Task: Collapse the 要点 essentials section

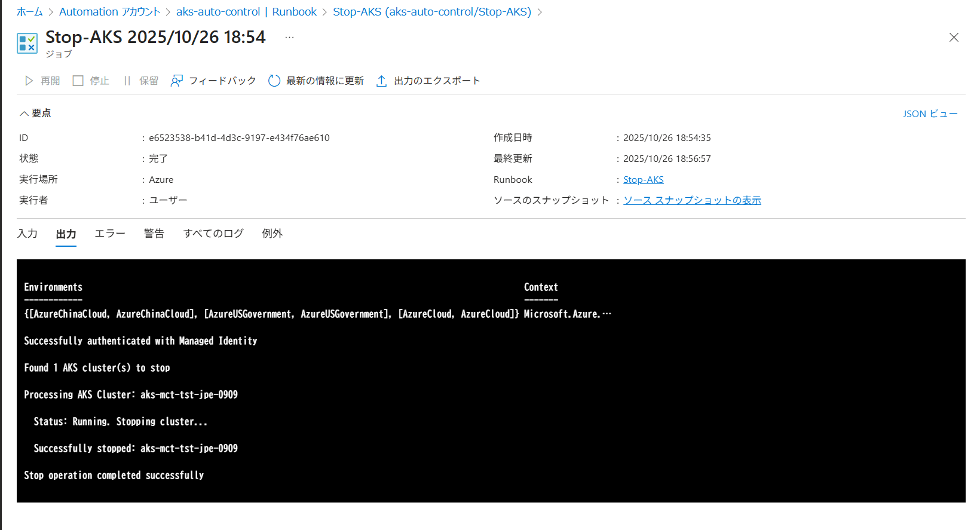Action: [x=35, y=113]
